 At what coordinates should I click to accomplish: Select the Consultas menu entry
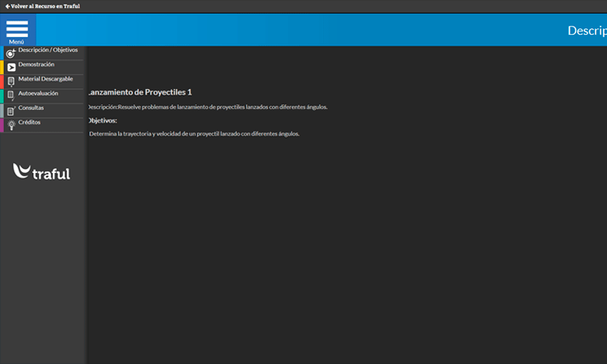(x=32, y=108)
